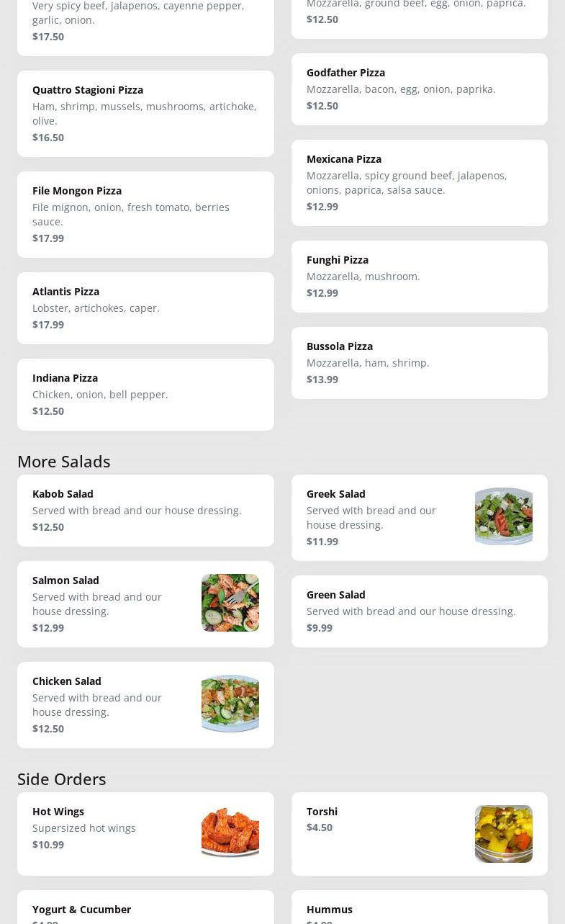This screenshot has width=565, height=924.
Task: Jump to More Salads section heading
Action: pyautogui.click(x=64, y=462)
